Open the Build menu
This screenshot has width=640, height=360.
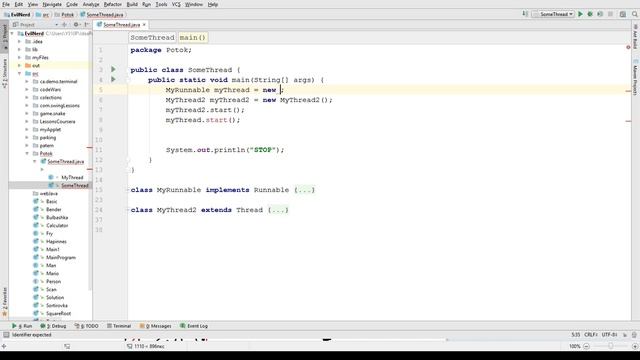click(x=132, y=4)
